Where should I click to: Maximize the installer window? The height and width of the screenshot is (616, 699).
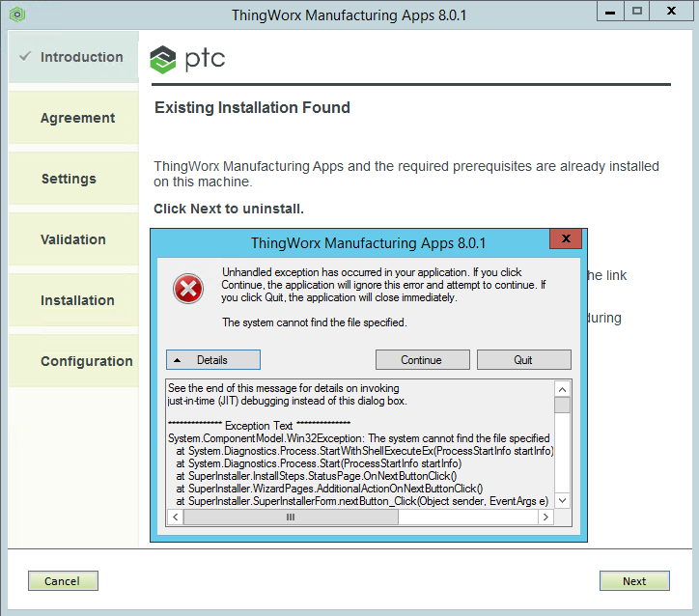click(636, 11)
